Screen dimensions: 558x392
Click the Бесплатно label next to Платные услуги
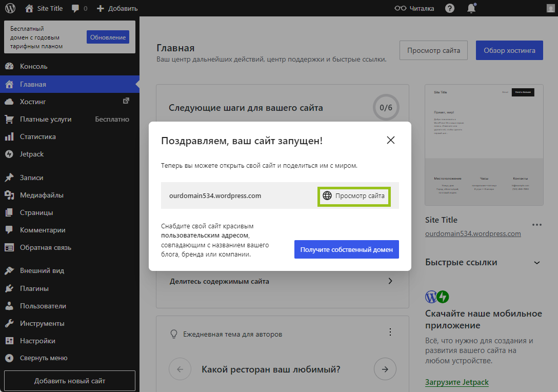112,119
